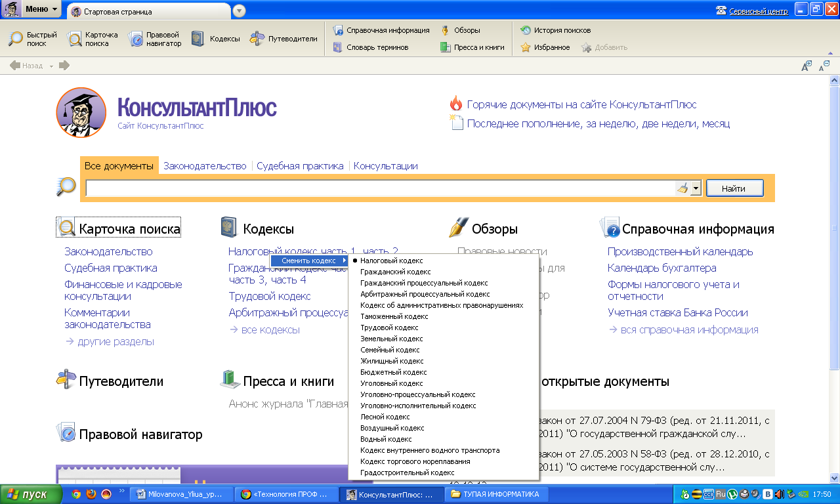Image resolution: width=840 pixels, height=504 pixels.
Task: Open Календарь бухгалтера link
Action: [x=661, y=268]
